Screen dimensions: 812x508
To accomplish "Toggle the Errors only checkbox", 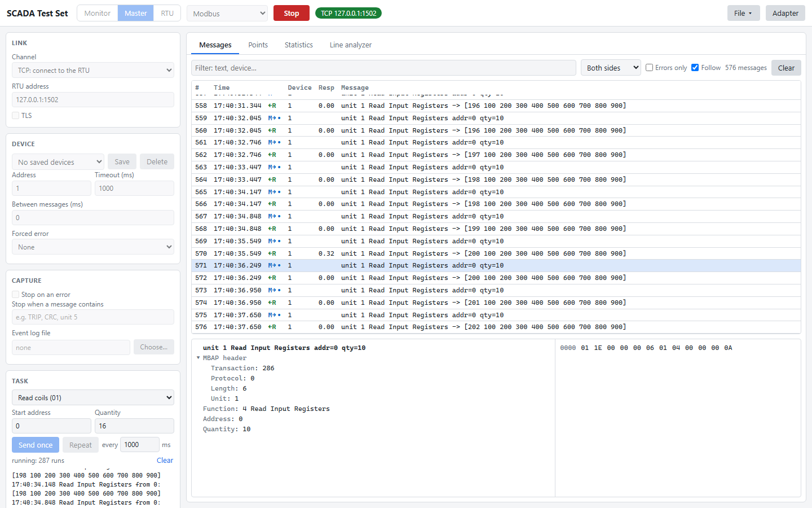I will [x=650, y=68].
